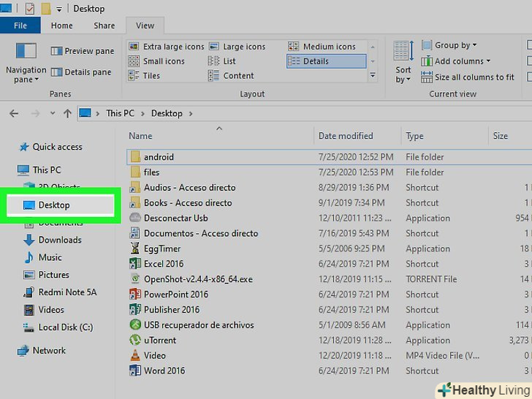Open Downloads in the navigation pane
The width and height of the screenshot is (532, 399).
(x=53, y=240)
